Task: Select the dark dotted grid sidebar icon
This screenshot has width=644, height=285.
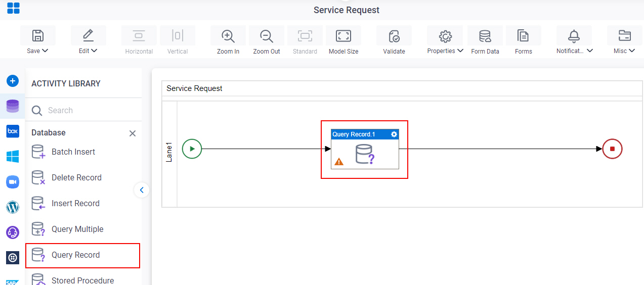Action: click(x=13, y=258)
